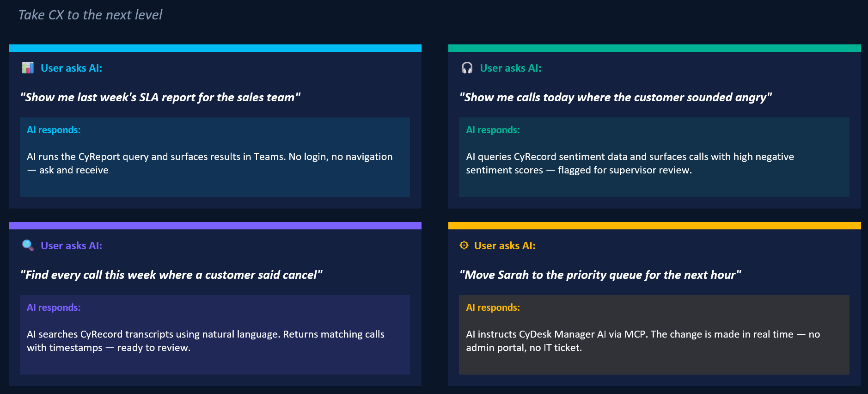Viewport: 868px width, 394px height.
Task: Select the orange color bar above Sarah card
Action: (654, 226)
